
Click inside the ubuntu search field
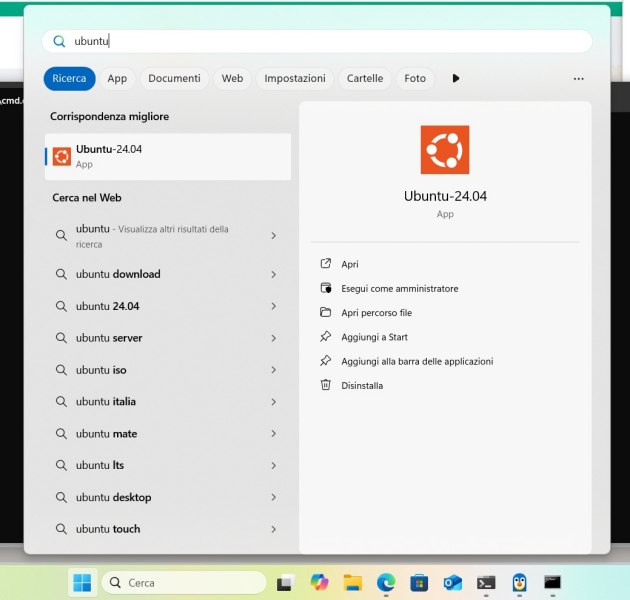(x=317, y=41)
